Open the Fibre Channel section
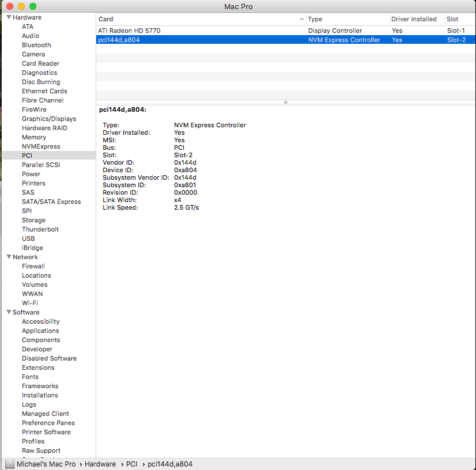 point(43,100)
